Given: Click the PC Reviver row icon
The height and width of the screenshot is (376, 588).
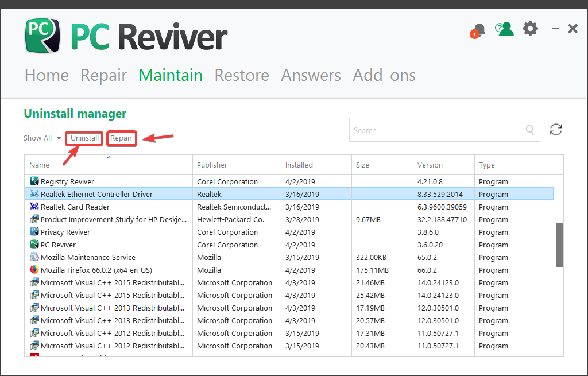Looking at the screenshot, I should [34, 245].
